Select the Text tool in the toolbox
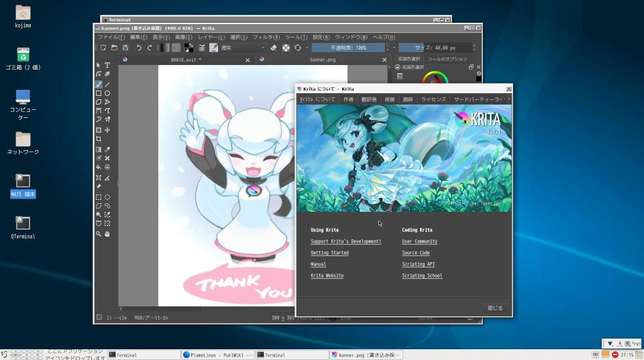The width and height of the screenshot is (644, 360). click(x=107, y=65)
